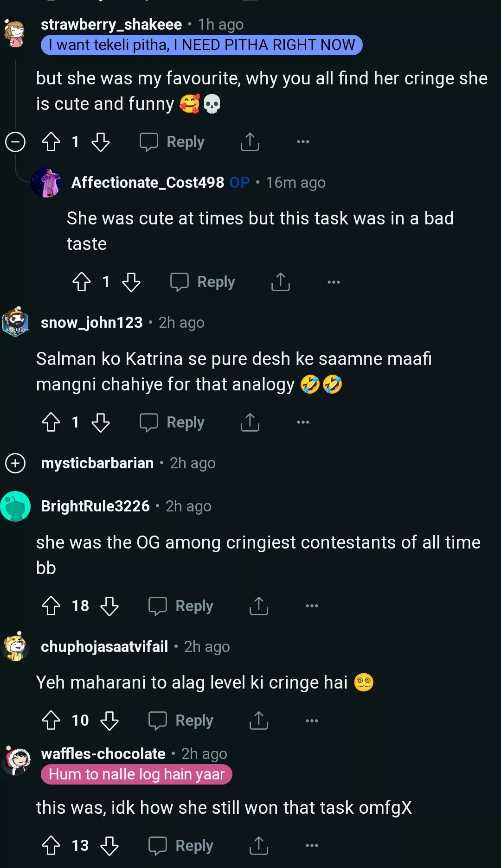This screenshot has height=868, width=501.
Task: Upvote waffles-chocolate's comment
Action: [x=51, y=846]
